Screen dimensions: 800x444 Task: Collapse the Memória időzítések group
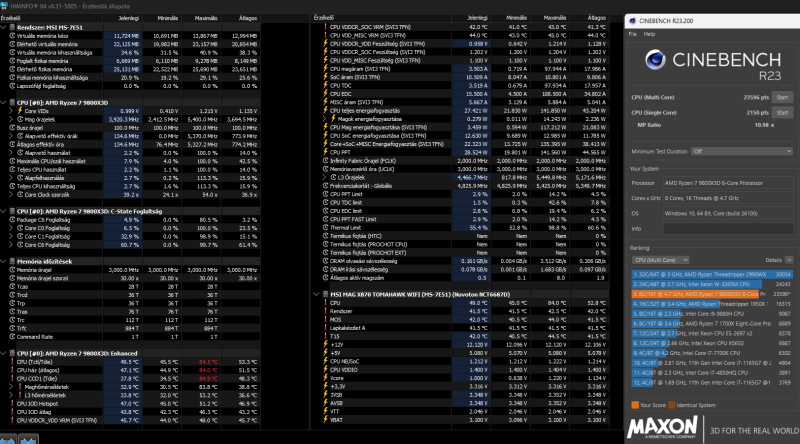tap(4, 261)
